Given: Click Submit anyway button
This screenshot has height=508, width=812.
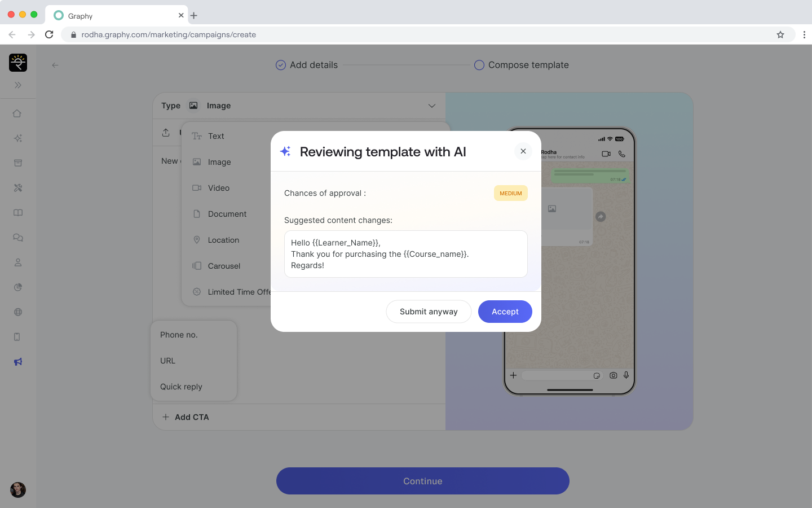Looking at the screenshot, I should 429,312.
